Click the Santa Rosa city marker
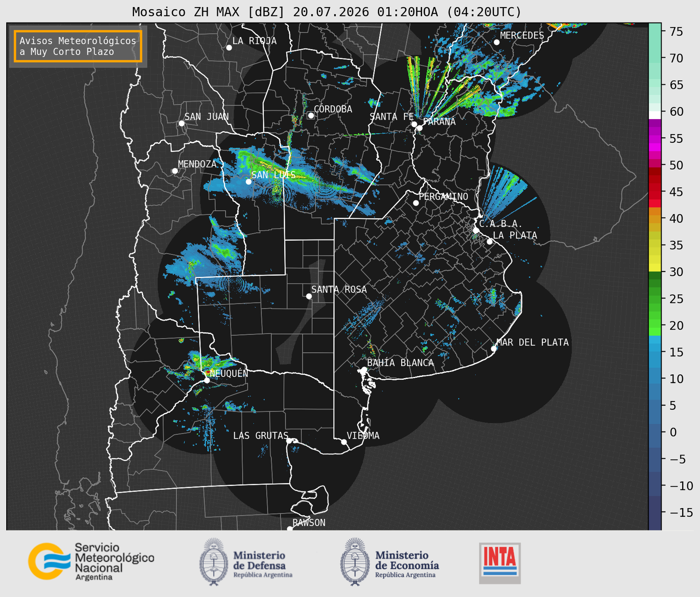700x597 pixels. tap(309, 296)
